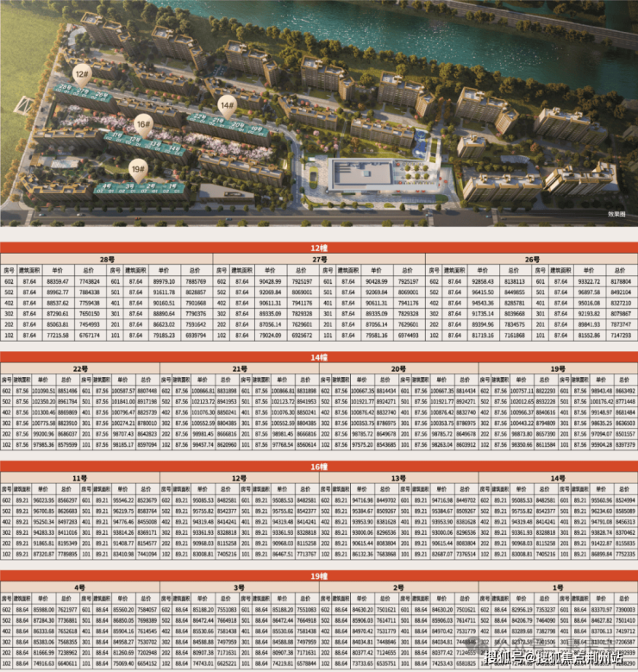Click room 602 in the 28号 table
This screenshot has width=638, height=672.
click(x=9, y=281)
